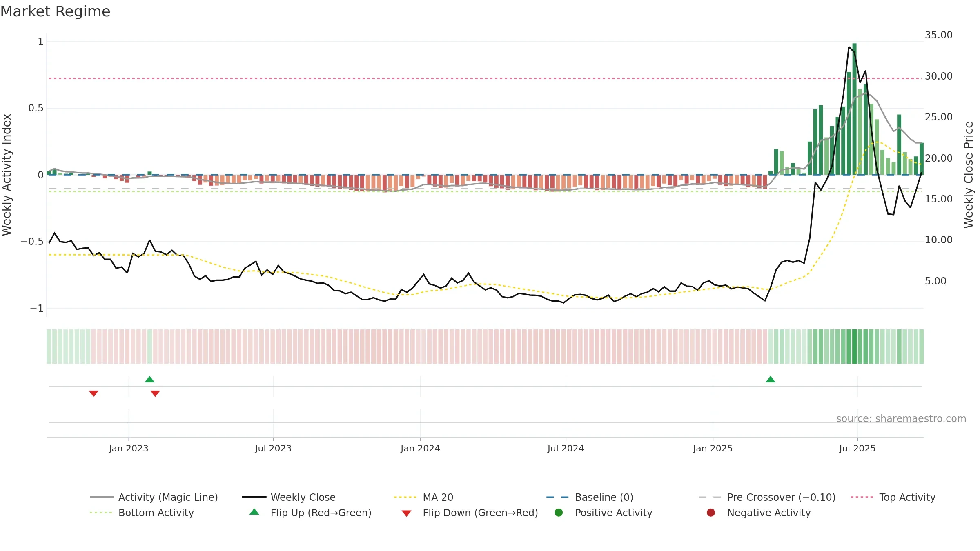
Task: Click the Flip Up green triangle legend icon
Action: [x=254, y=512]
